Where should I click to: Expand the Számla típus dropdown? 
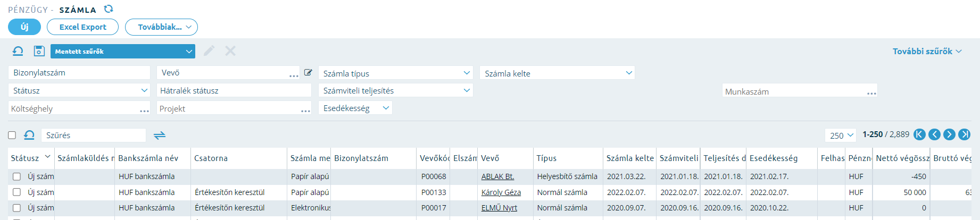pos(396,73)
